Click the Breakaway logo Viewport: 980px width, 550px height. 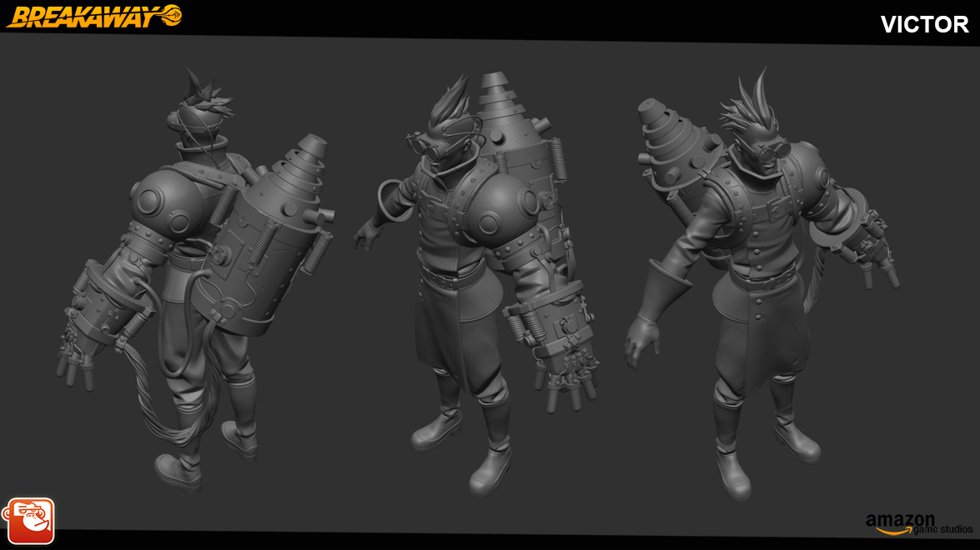(94, 16)
